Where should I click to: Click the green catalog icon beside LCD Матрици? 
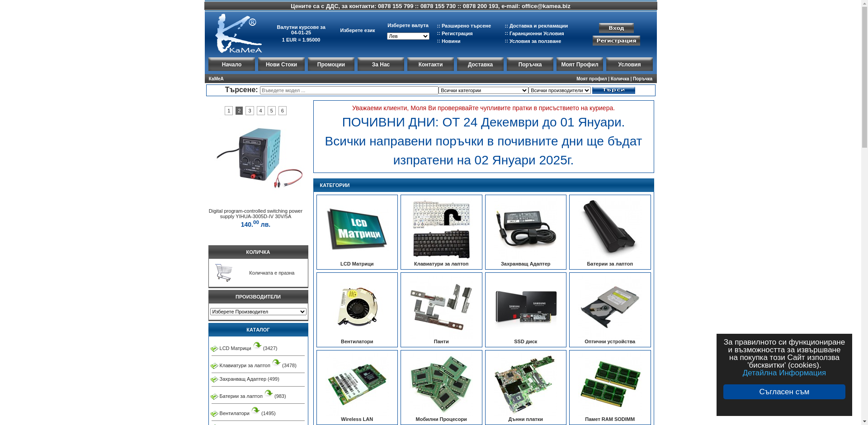tap(214, 348)
